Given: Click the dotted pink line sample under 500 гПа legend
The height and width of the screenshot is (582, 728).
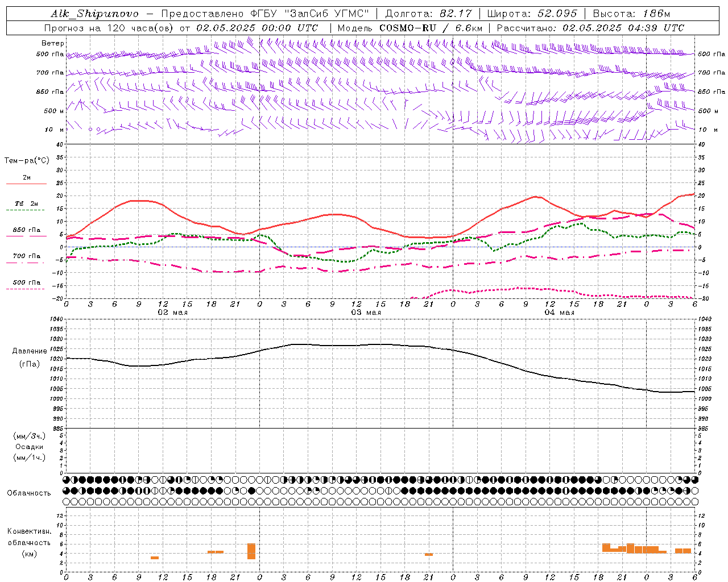Looking at the screenshot, I should [25, 289].
